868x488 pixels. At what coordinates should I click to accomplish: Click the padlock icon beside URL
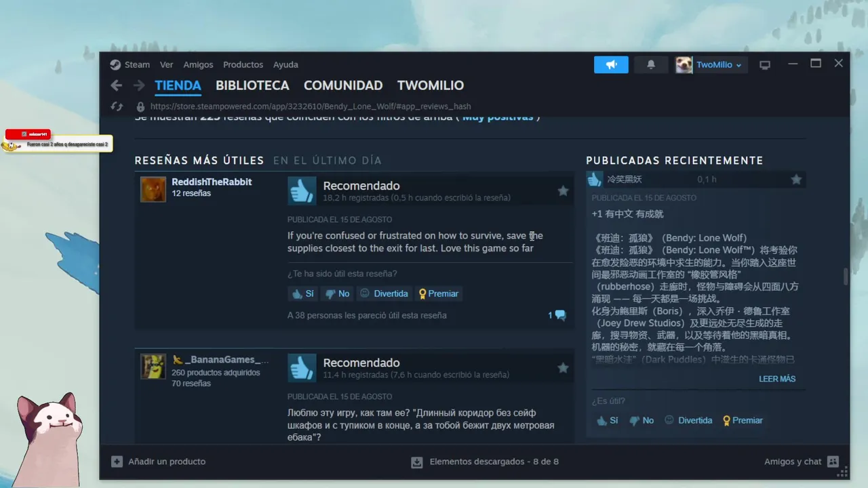click(x=140, y=106)
